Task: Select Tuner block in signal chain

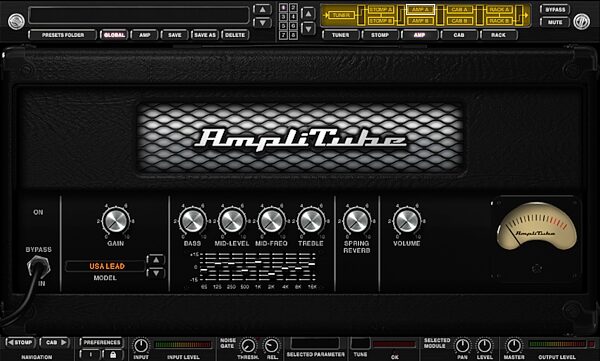Action: click(x=341, y=15)
